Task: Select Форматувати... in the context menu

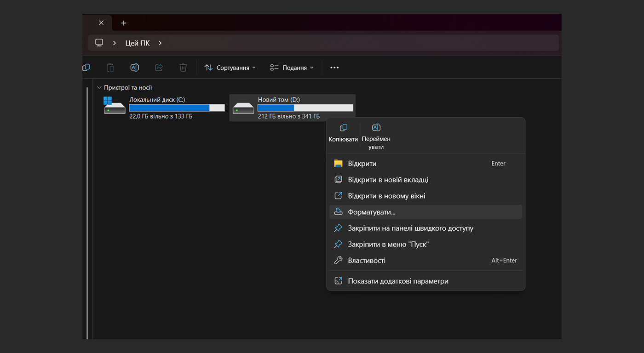Action: point(426,212)
